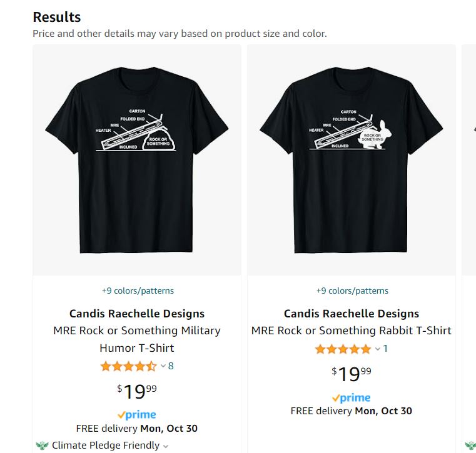476x453 pixels.
Task: Click the Climate Pledge Friendly leaf icon
Action: [42, 446]
